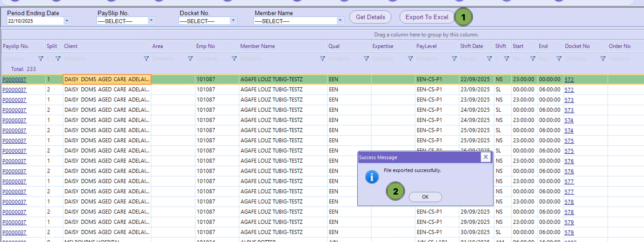Open filter options for Member Name column
The image size is (644, 242).
(322, 59)
